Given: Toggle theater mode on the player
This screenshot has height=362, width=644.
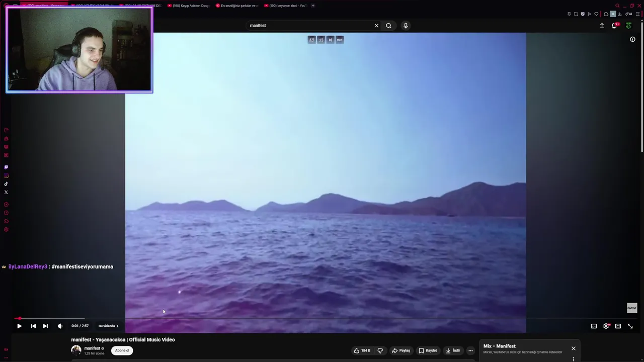Looking at the screenshot, I should [x=618, y=326].
